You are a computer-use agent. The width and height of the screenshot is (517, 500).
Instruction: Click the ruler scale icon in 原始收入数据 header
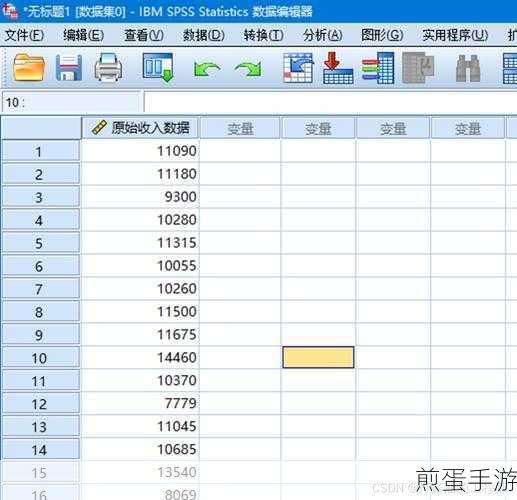[x=99, y=128]
